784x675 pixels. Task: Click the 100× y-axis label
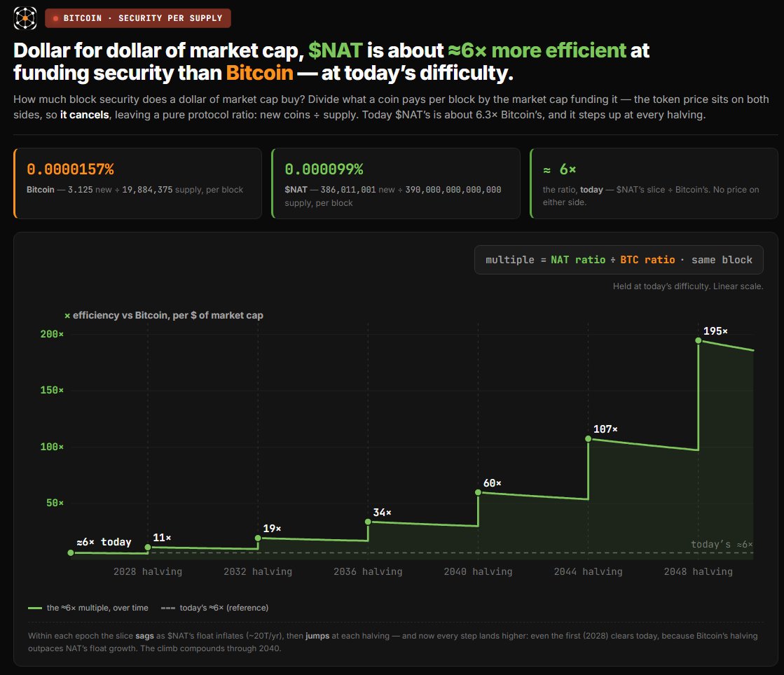[x=52, y=447]
